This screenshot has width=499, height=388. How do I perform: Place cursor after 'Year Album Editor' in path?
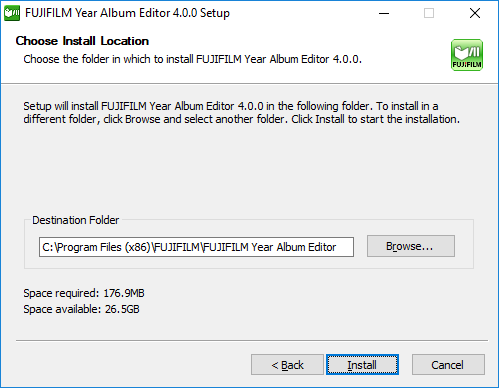click(337, 247)
